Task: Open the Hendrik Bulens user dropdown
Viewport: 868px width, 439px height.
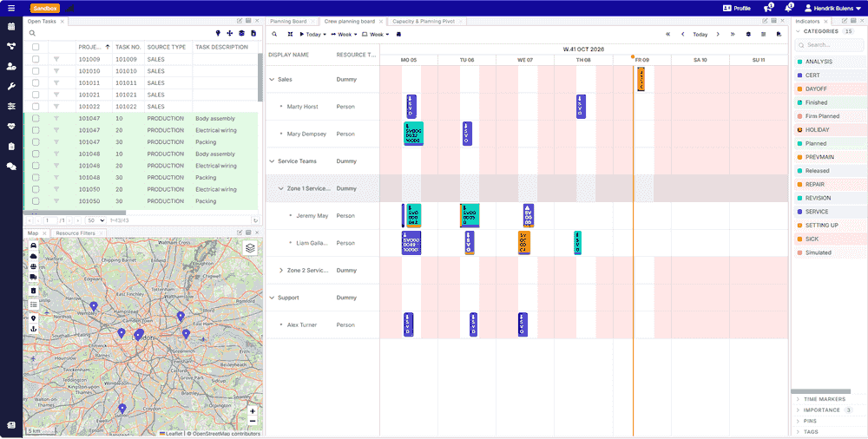Action: (x=832, y=9)
